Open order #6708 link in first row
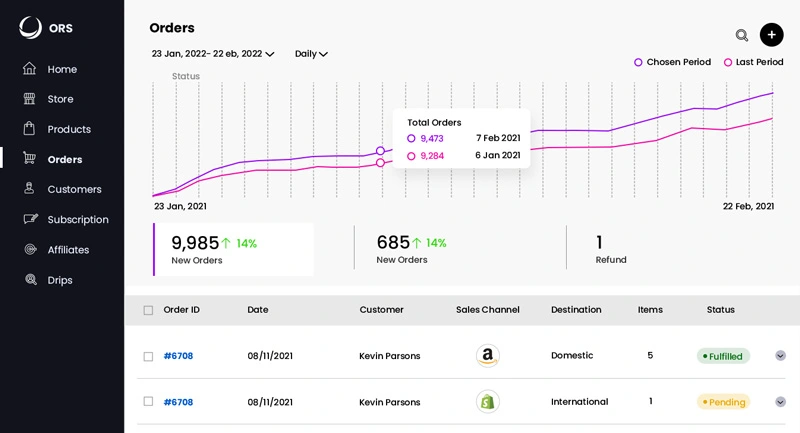Image resolution: width=800 pixels, height=433 pixels. pyautogui.click(x=178, y=356)
